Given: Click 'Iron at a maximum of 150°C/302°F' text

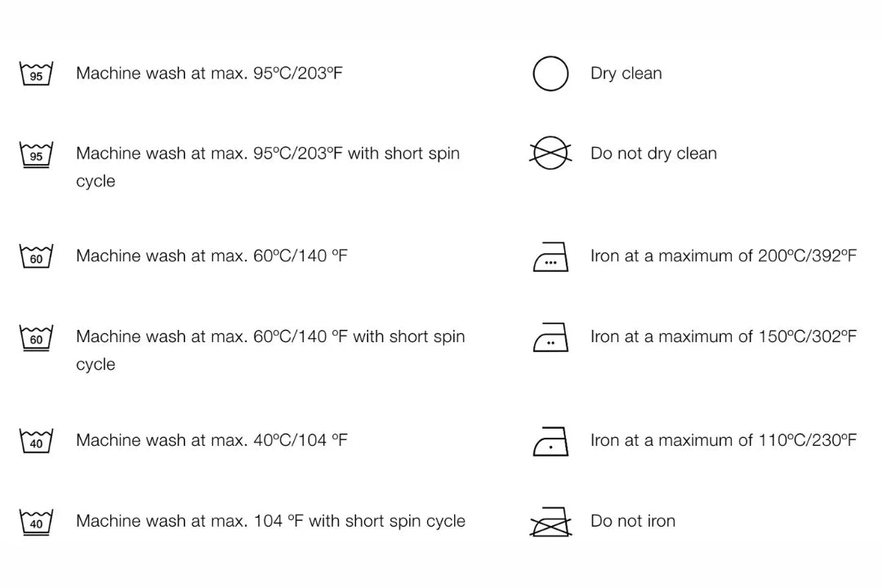Looking at the screenshot, I should 724,336.
